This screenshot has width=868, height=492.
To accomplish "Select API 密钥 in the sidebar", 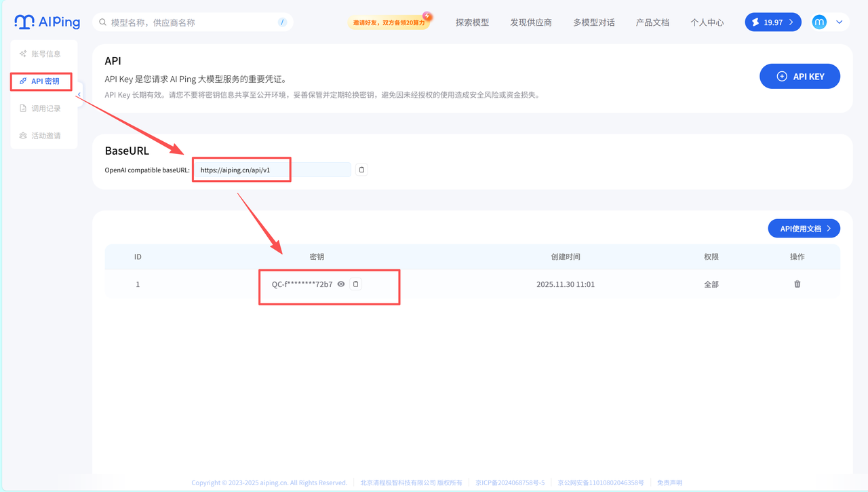I will (41, 81).
